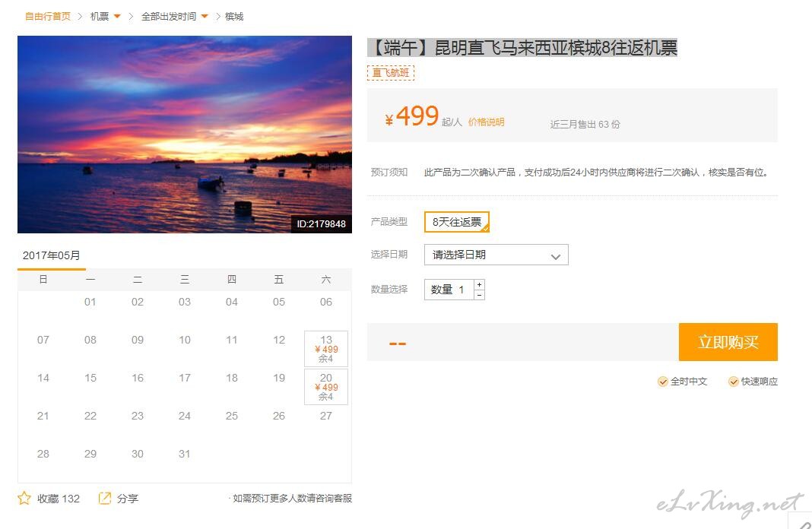Click the 分享 share label
Viewport: 812px width, 529px height.
(128, 499)
